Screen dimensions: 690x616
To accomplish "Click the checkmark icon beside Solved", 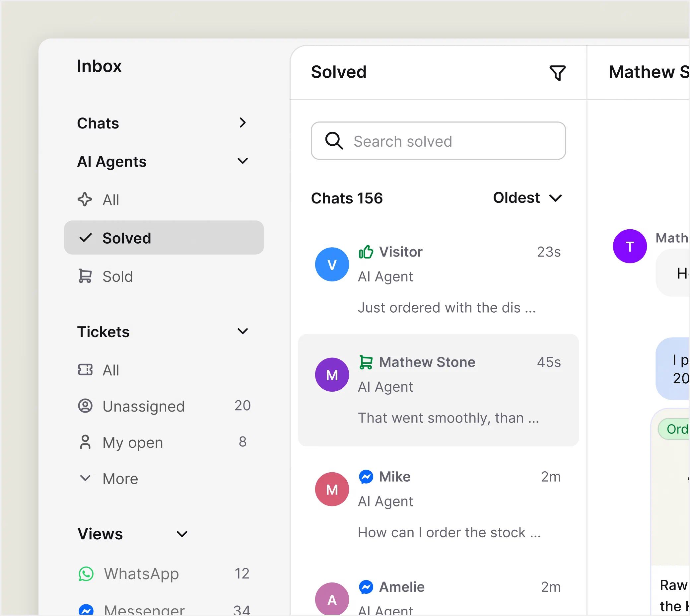I will coord(85,238).
